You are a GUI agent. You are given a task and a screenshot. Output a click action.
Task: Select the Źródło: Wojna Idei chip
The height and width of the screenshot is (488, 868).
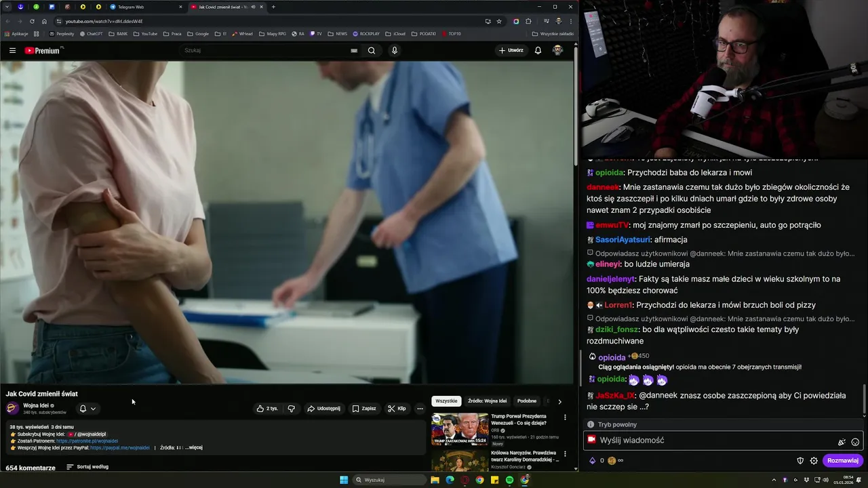click(x=487, y=401)
